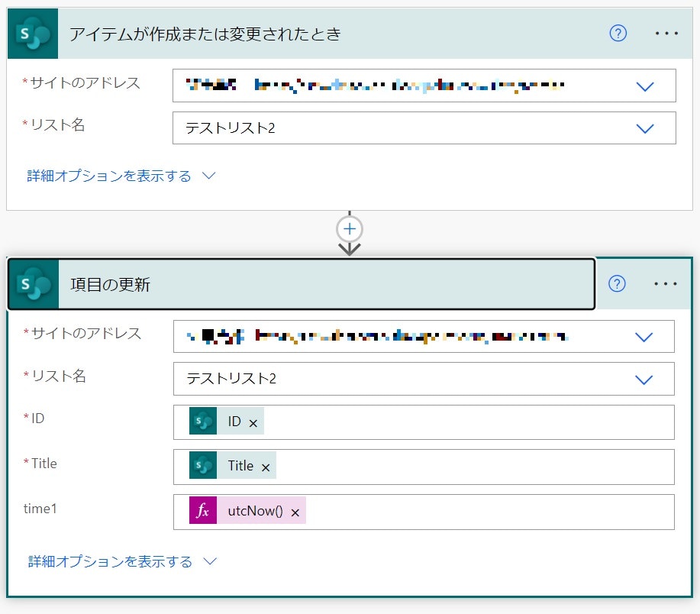The height and width of the screenshot is (614, 700).
Task: Click テストリスト2 in the trigger's list field
Action: point(231,128)
